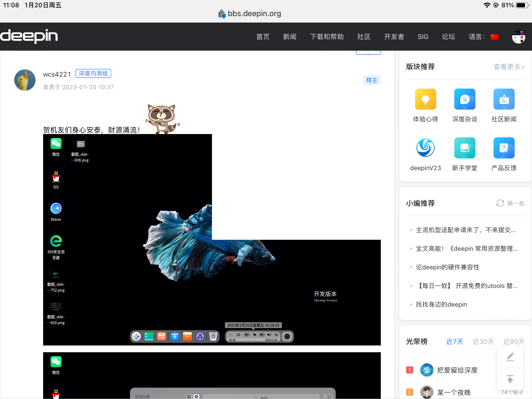
Task: Click the floating pencil compose icon
Action: [x=510, y=356]
